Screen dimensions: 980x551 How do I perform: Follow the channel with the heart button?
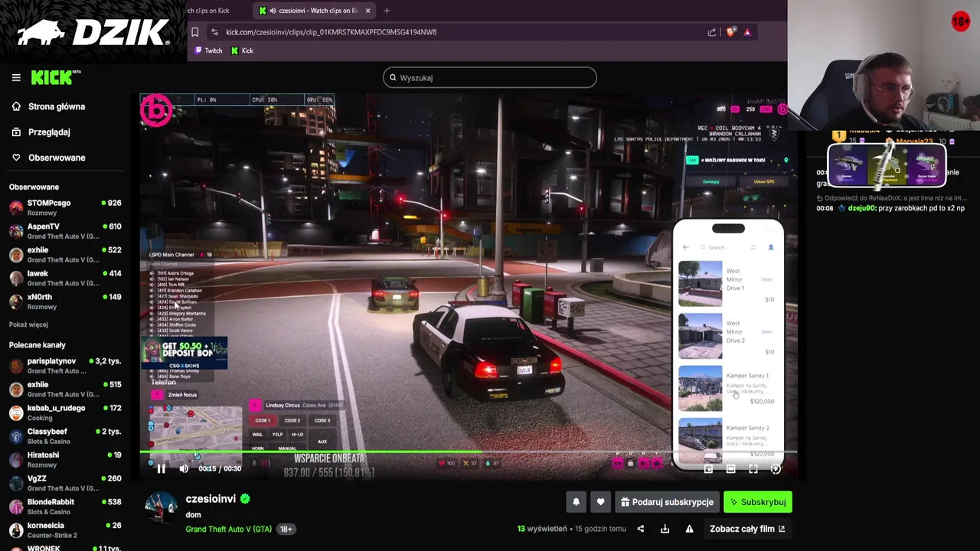click(600, 502)
